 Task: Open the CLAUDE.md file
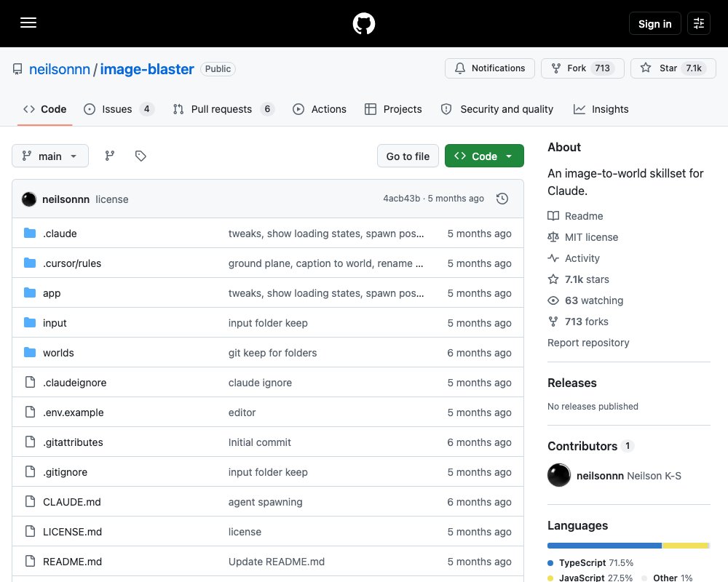pyautogui.click(x=72, y=502)
